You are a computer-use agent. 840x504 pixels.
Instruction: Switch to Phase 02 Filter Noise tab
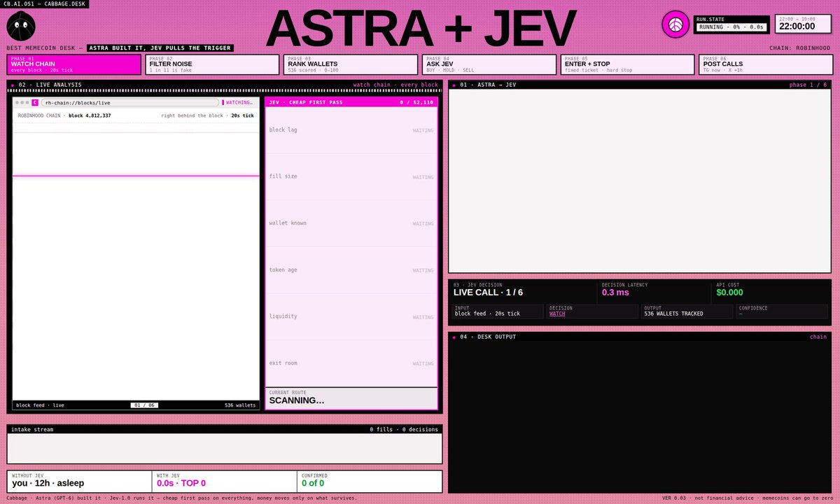tap(213, 64)
